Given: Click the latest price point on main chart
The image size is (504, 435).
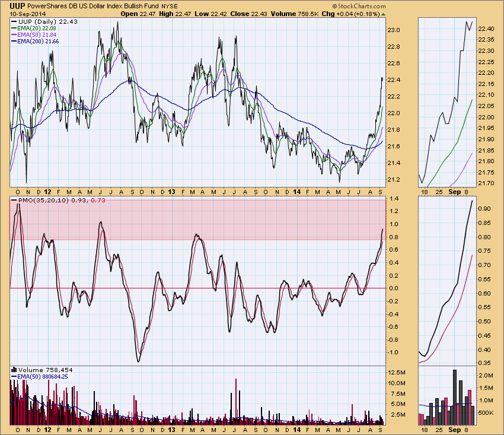Looking at the screenshot, I should 382,78.
